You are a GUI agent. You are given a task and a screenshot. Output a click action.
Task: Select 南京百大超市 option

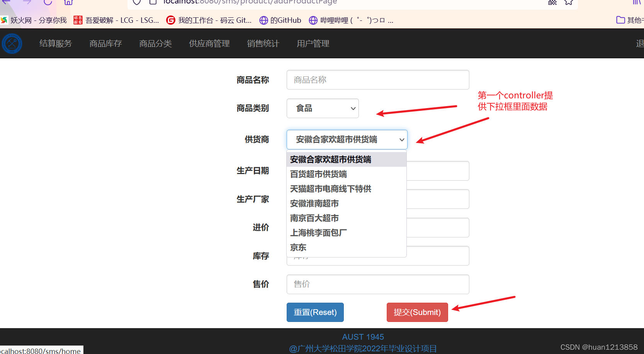(x=347, y=218)
